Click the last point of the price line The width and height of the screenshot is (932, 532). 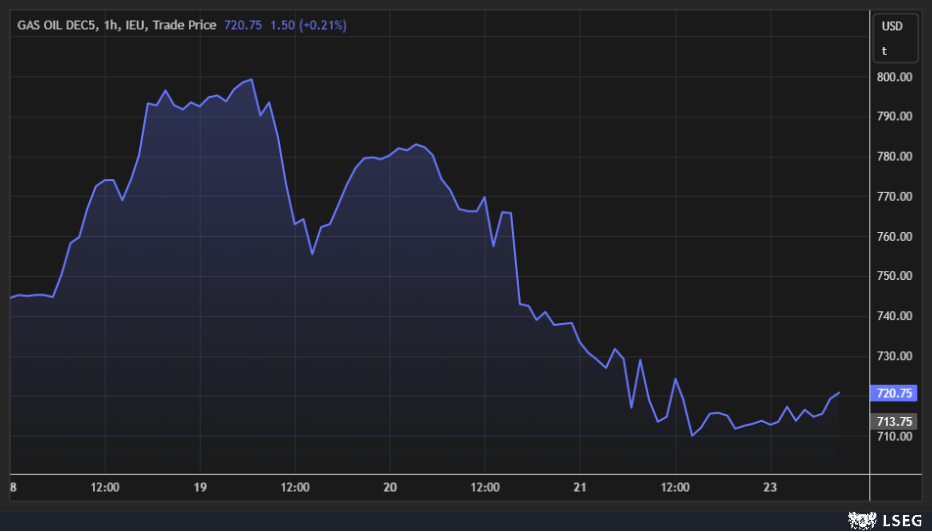[838, 393]
